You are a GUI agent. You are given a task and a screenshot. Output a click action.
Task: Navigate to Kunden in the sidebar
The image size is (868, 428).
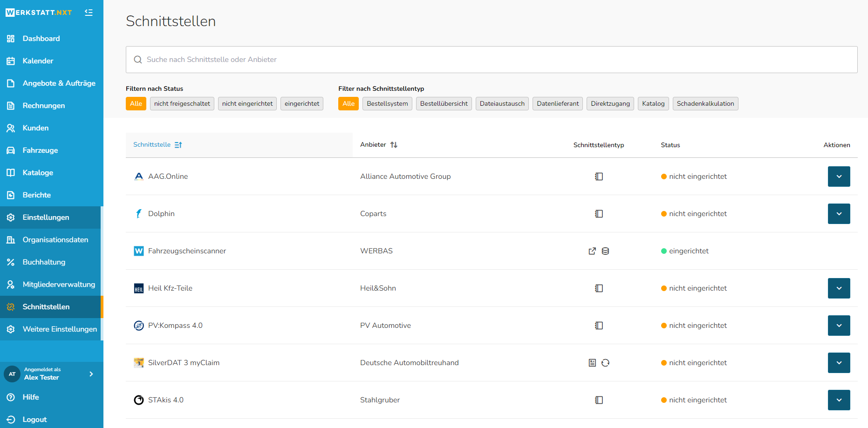tap(52, 128)
